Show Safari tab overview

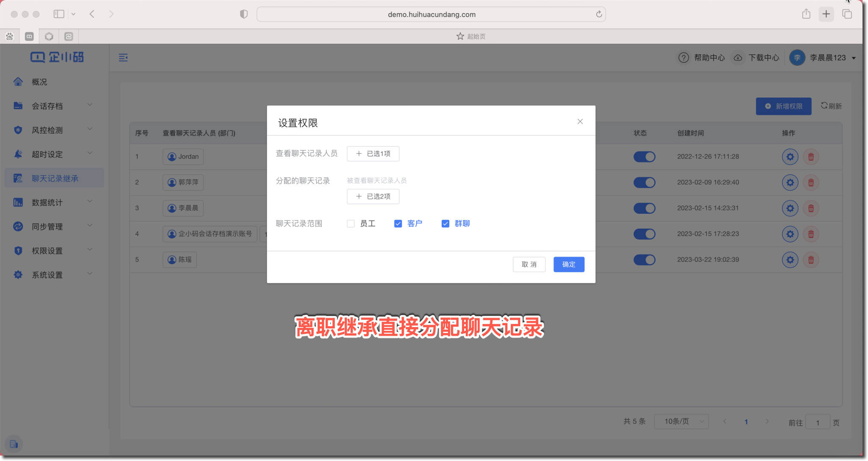click(847, 14)
